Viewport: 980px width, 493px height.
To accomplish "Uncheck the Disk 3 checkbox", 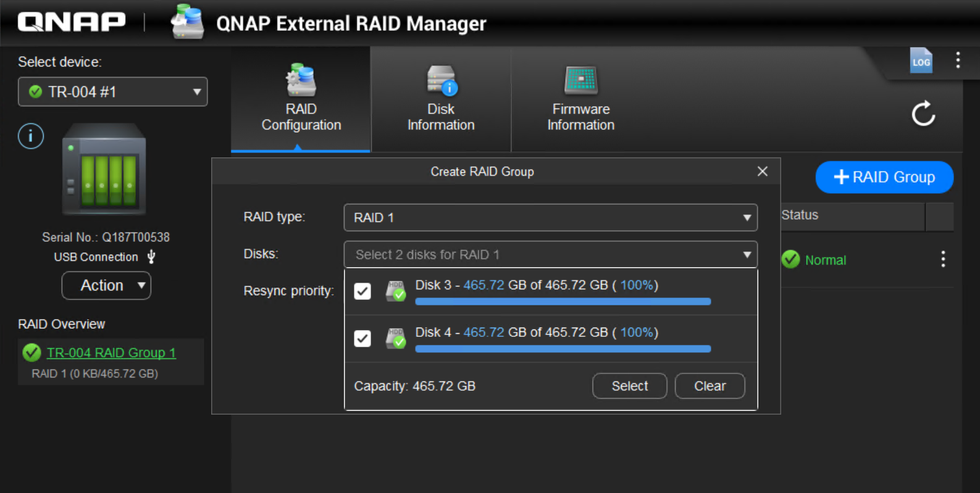I will pos(362,291).
